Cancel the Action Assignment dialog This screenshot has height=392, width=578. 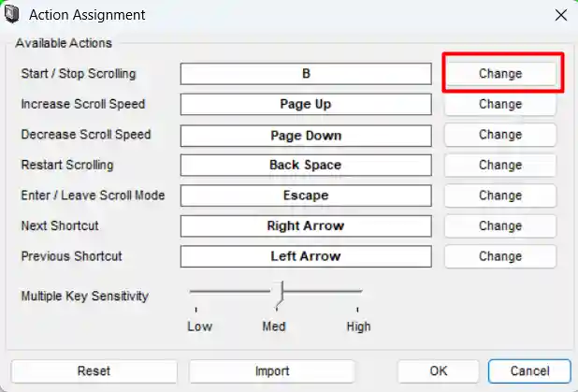(529, 370)
